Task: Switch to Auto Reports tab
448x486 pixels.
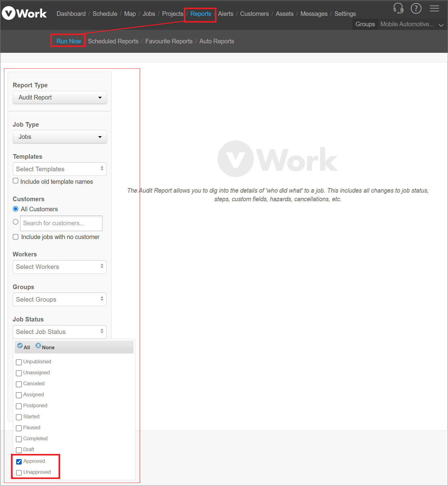Action: point(217,41)
